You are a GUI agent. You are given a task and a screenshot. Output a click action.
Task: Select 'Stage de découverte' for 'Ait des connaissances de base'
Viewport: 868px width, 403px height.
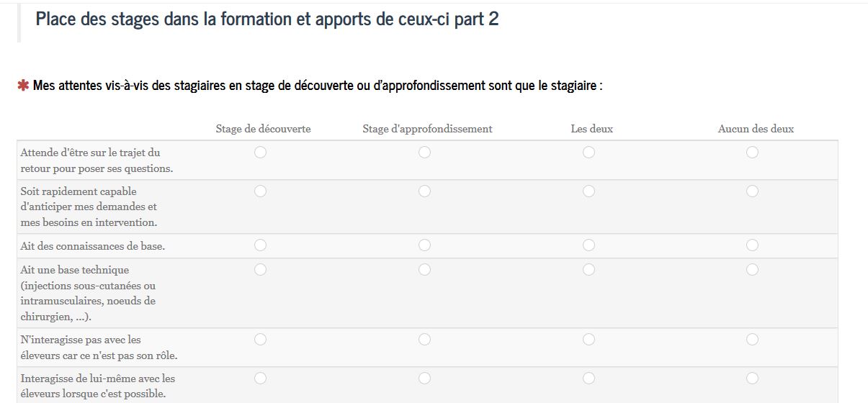(260, 245)
